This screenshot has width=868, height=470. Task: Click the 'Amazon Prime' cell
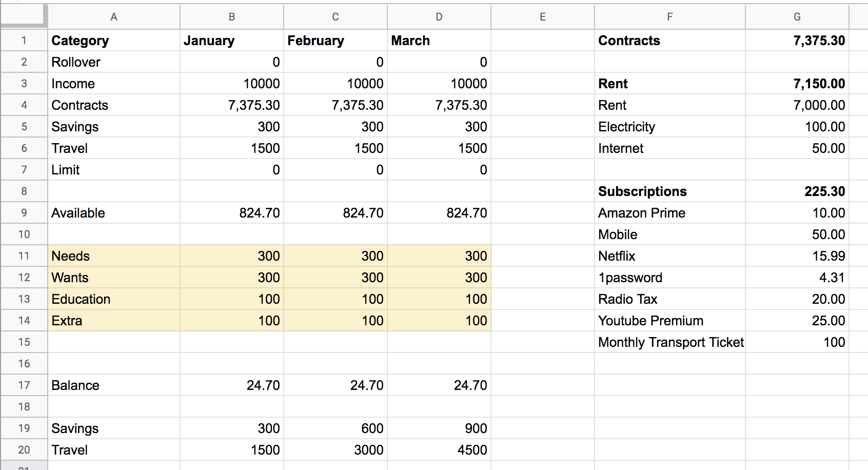pos(670,213)
